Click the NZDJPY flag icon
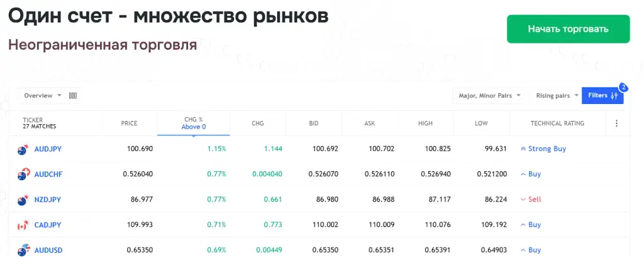The height and width of the screenshot is (257, 644). (x=23, y=200)
